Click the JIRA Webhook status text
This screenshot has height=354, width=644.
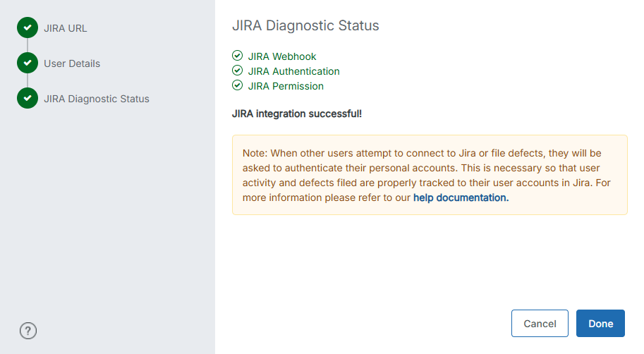pos(282,56)
